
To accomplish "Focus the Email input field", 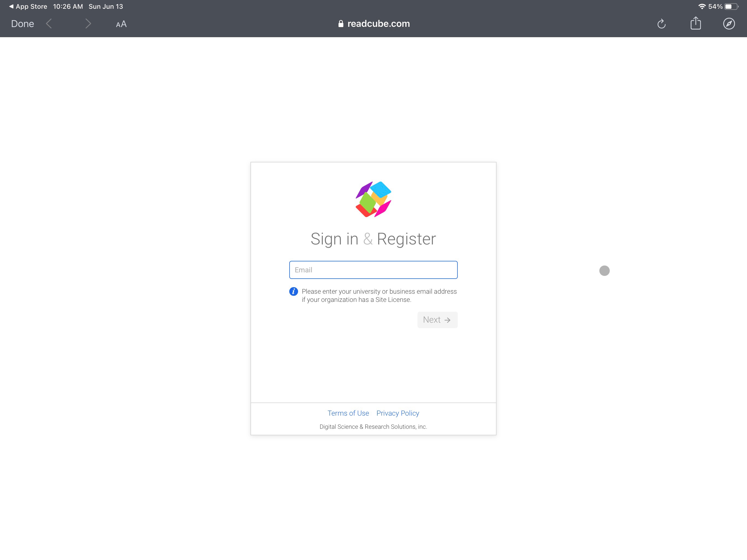I will coord(373,270).
